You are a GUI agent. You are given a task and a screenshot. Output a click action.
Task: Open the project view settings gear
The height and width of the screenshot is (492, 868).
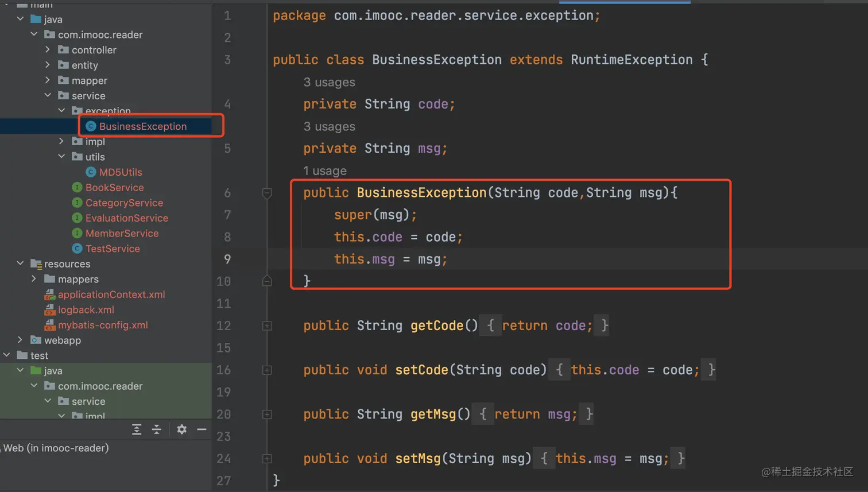pos(181,429)
